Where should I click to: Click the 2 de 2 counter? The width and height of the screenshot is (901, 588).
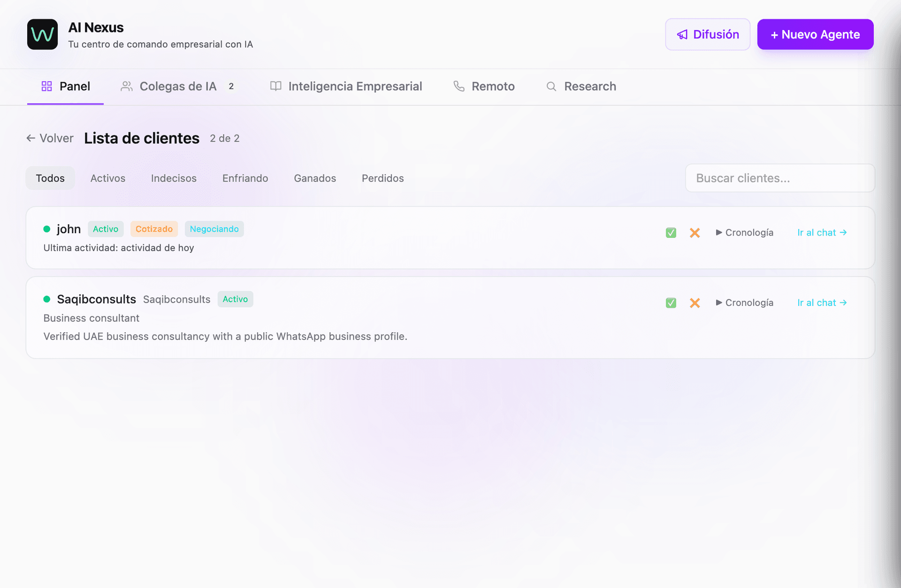(225, 138)
